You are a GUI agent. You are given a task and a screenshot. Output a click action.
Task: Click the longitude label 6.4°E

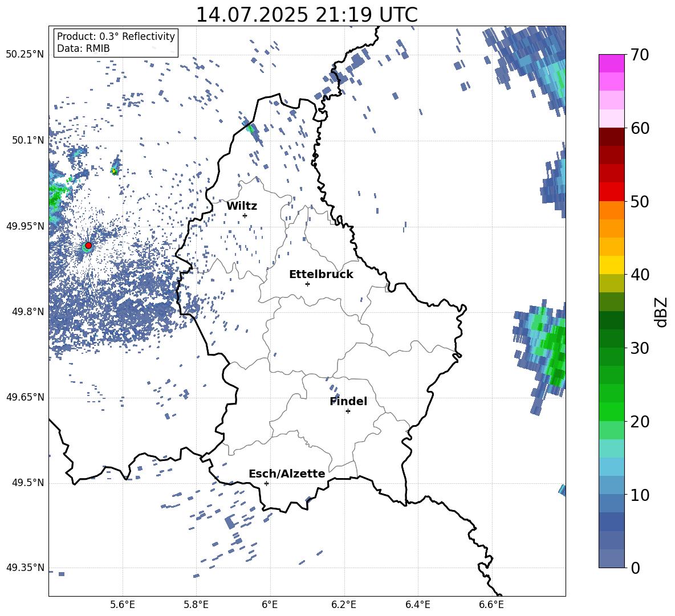pyautogui.click(x=417, y=605)
